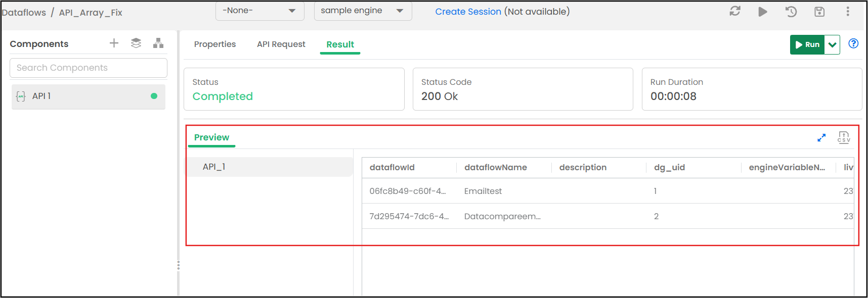Click the API_Array_Fix breadcrumb name

coord(91,13)
